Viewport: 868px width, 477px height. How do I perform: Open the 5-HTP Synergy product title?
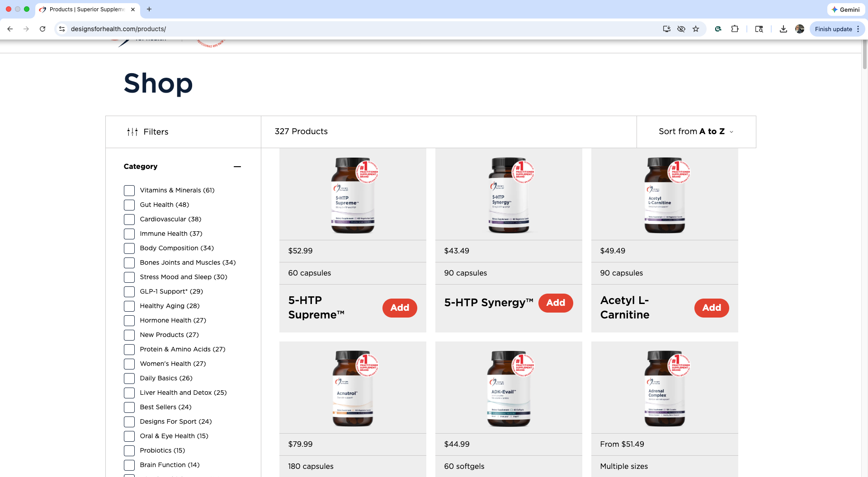(489, 303)
